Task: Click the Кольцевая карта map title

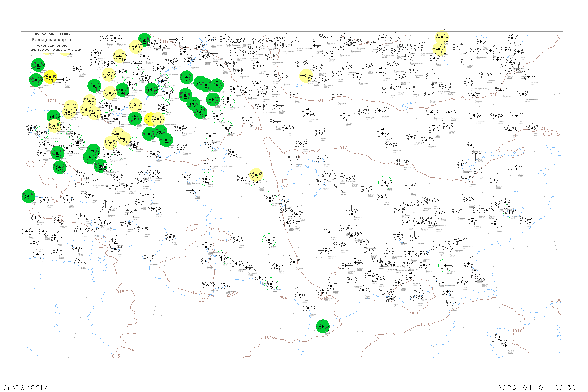Action: click(51, 40)
